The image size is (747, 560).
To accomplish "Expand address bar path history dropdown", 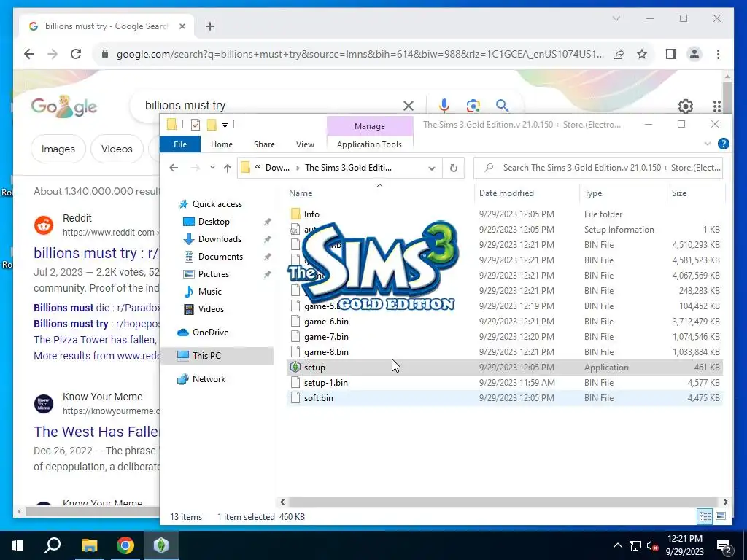I will [432, 168].
